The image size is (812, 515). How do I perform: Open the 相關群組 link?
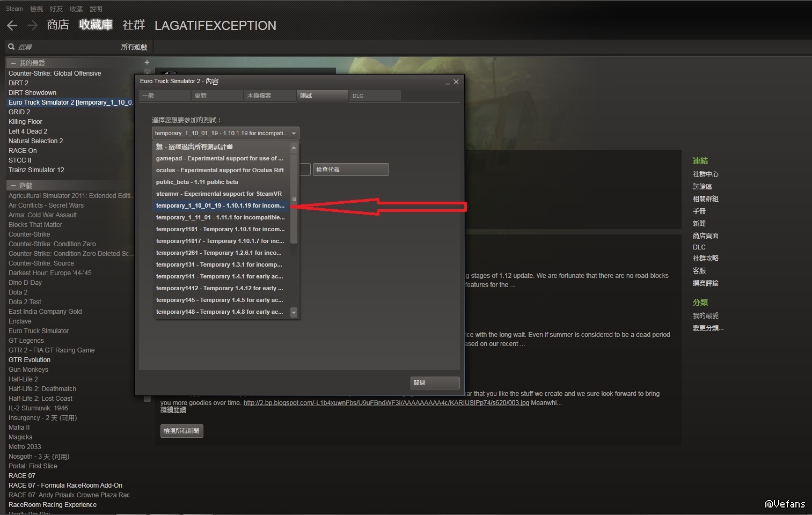(706, 199)
